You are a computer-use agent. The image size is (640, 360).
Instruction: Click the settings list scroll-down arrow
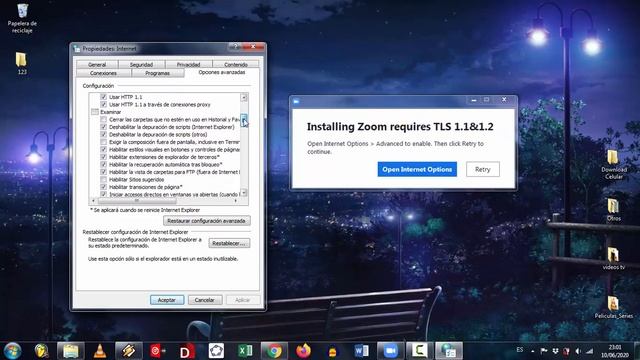pyautogui.click(x=244, y=193)
